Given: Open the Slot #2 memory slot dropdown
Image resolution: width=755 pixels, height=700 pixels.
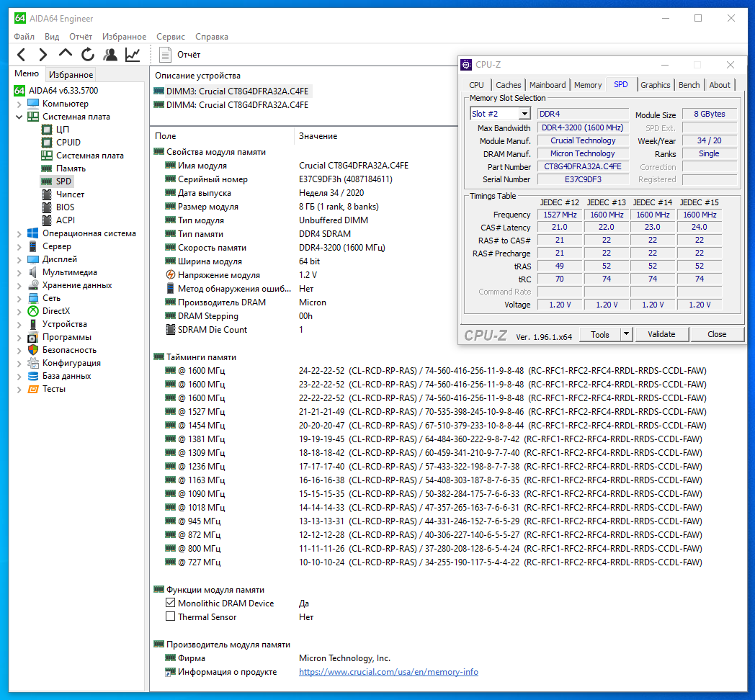Looking at the screenshot, I should click(x=524, y=114).
